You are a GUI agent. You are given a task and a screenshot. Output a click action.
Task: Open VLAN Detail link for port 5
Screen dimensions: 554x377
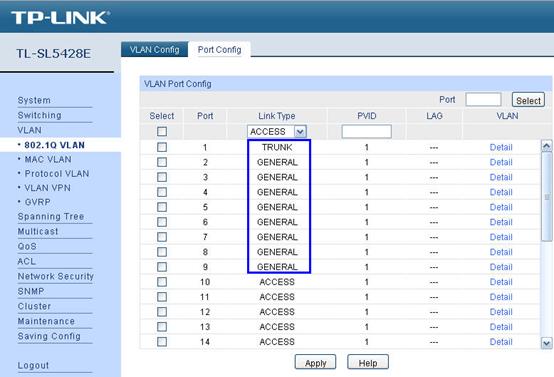point(501,207)
